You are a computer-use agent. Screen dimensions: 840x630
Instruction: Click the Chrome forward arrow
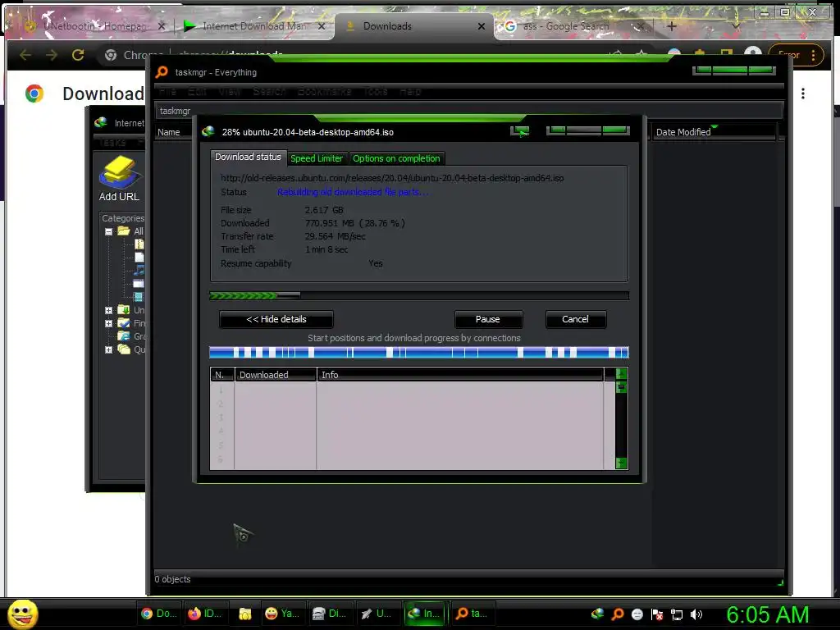(52, 55)
